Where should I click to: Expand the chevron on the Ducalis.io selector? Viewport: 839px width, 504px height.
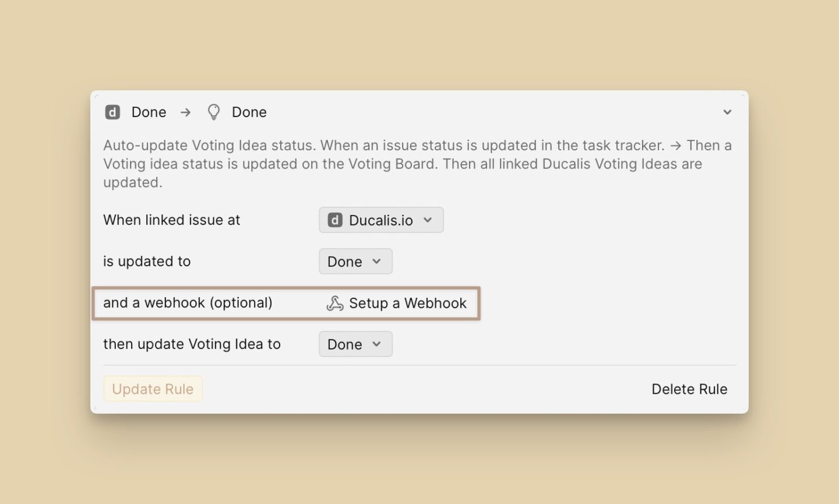coord(428,220)
